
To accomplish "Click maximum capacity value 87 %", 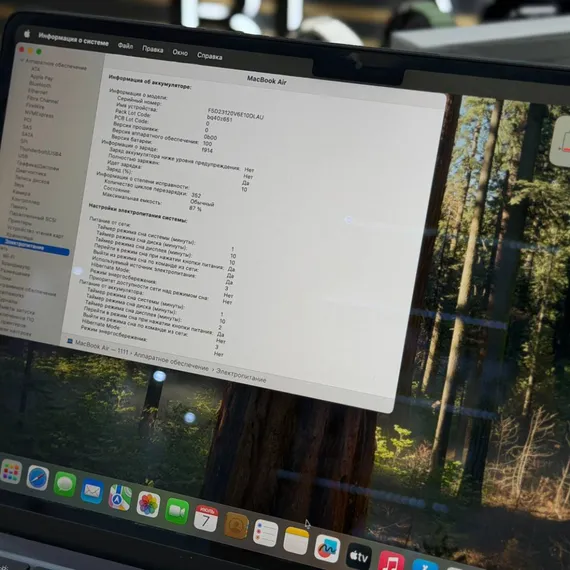I will (195, 208).
